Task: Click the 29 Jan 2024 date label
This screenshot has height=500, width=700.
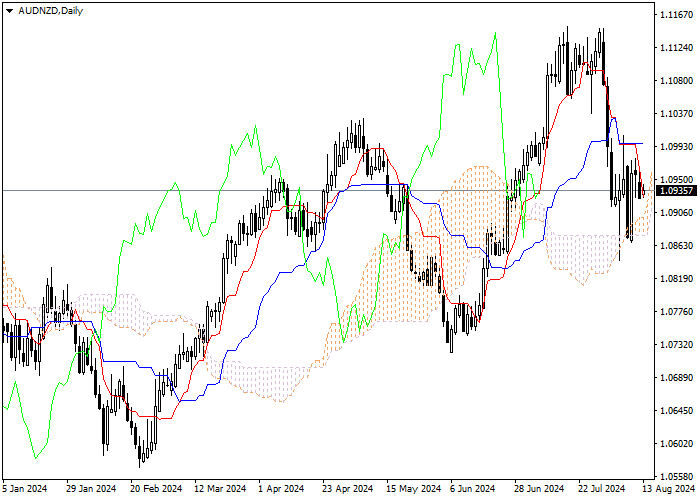Action: 91,488
